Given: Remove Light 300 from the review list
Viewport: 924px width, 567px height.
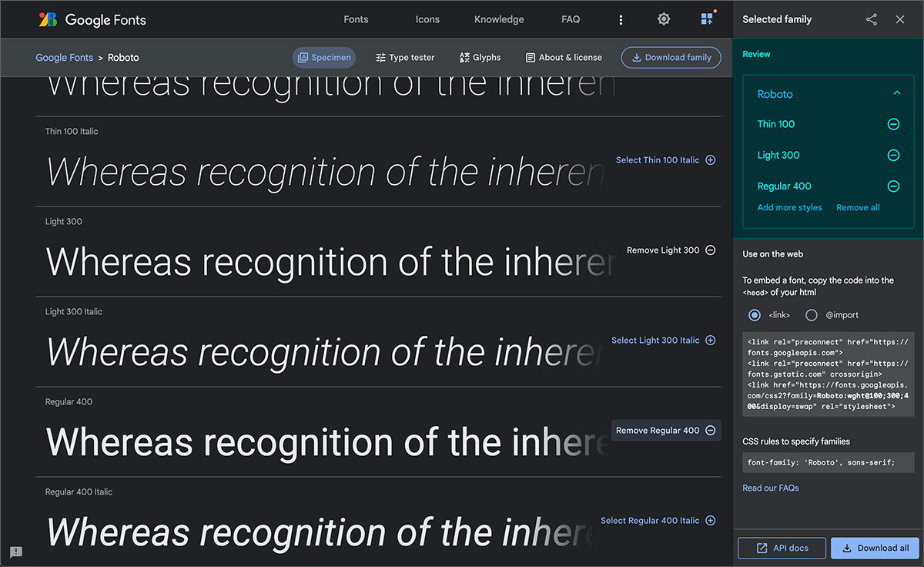Looking at the screenshot, I should [893, 156].
